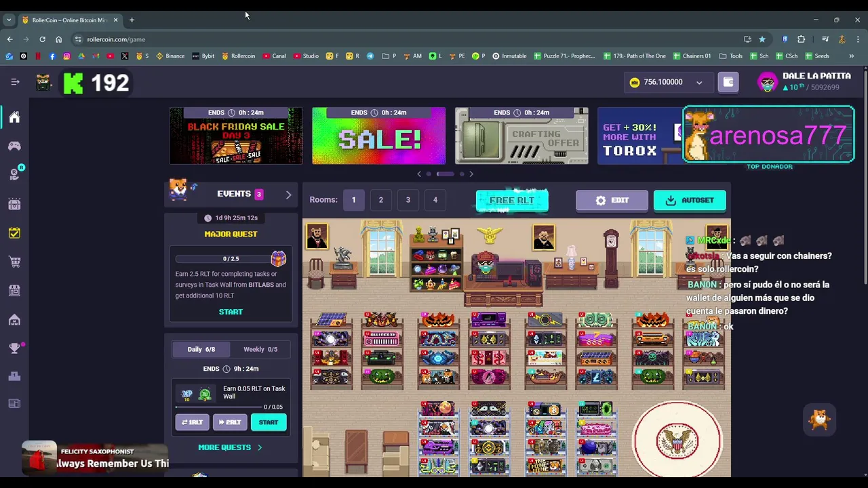Viewport: 868px width, 488px height.
Task: Click the round presidential seal rug
Action: (677, 440)
